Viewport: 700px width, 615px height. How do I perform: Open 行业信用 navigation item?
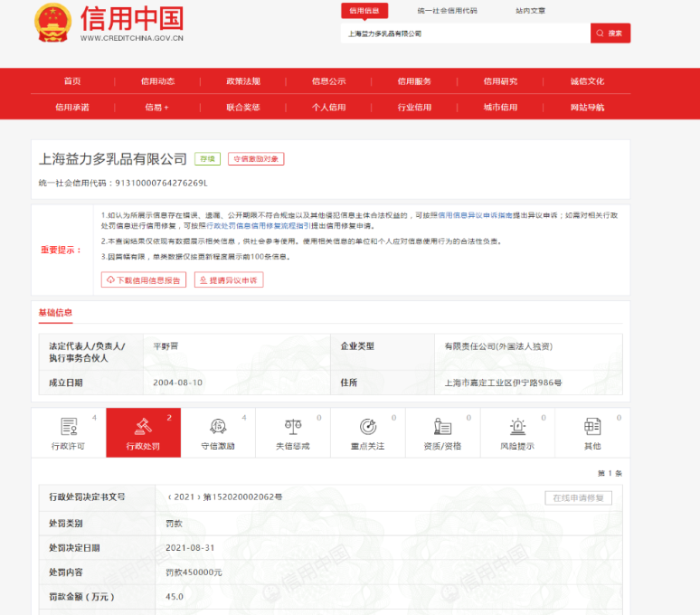click(415, 107)
